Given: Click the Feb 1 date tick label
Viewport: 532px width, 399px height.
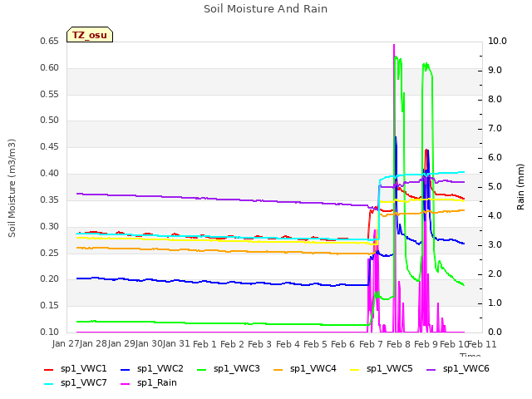Looking at the screenshot, I should point(204,344).
